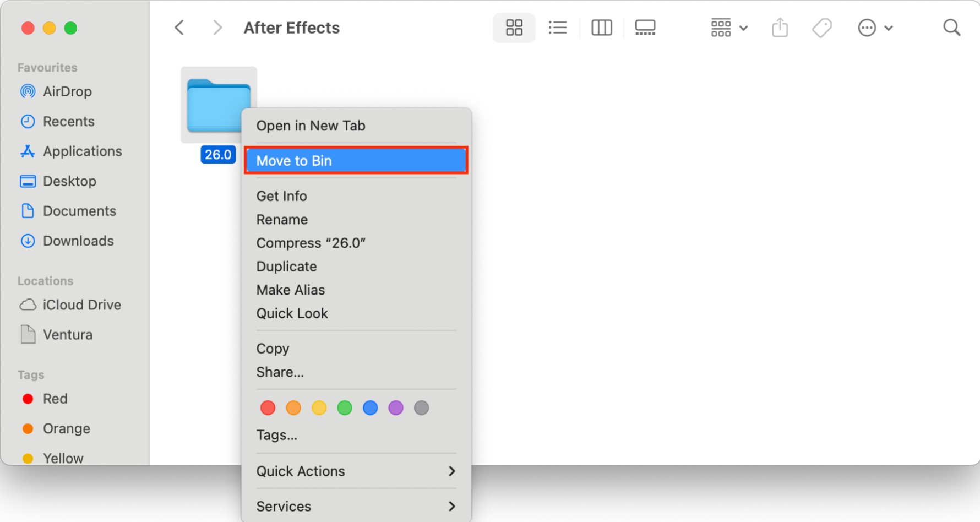This screenshot has width=980, height=522.
Task: Open AirDrop from the sidebar
Action: (67, 91)
